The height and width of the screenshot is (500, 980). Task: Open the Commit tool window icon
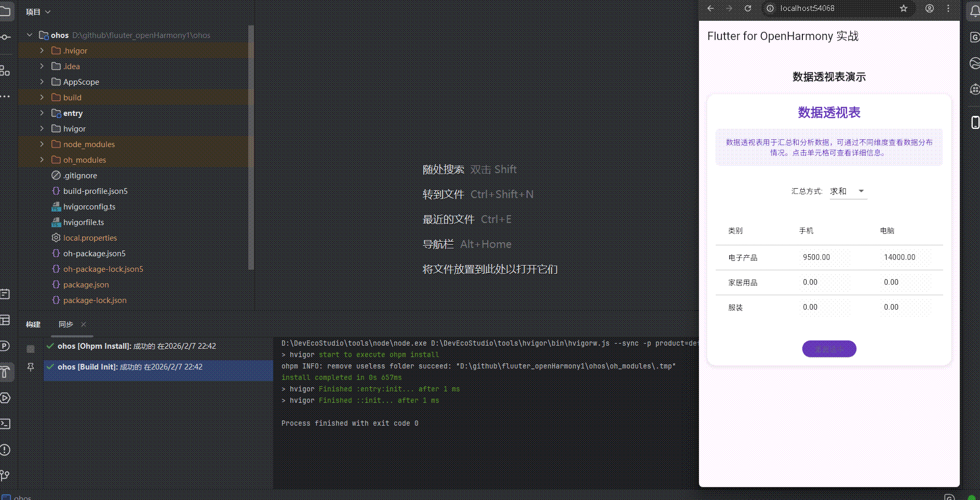(5, 37)
